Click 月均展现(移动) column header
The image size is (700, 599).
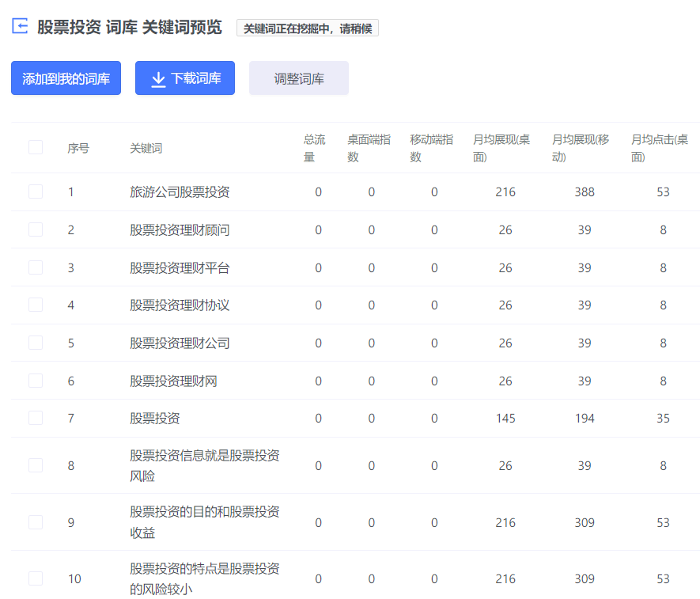click(581, 148)
